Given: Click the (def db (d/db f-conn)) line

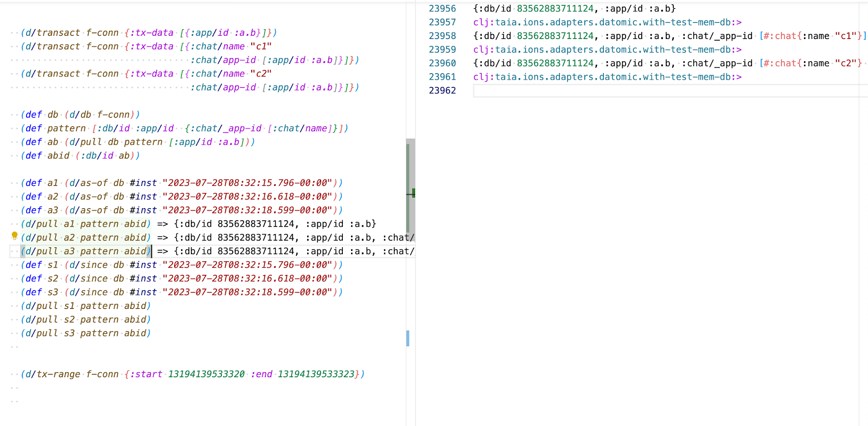Looking at the screenshot, I should [80, 114].
